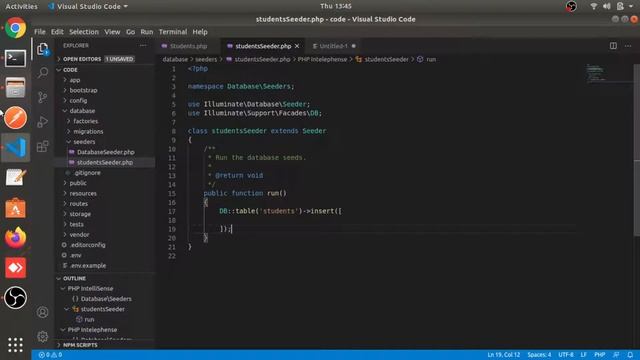Open the Accounts menu in activity bar
The width and height of the screenshot is (640, 360).
coord(42,312)
